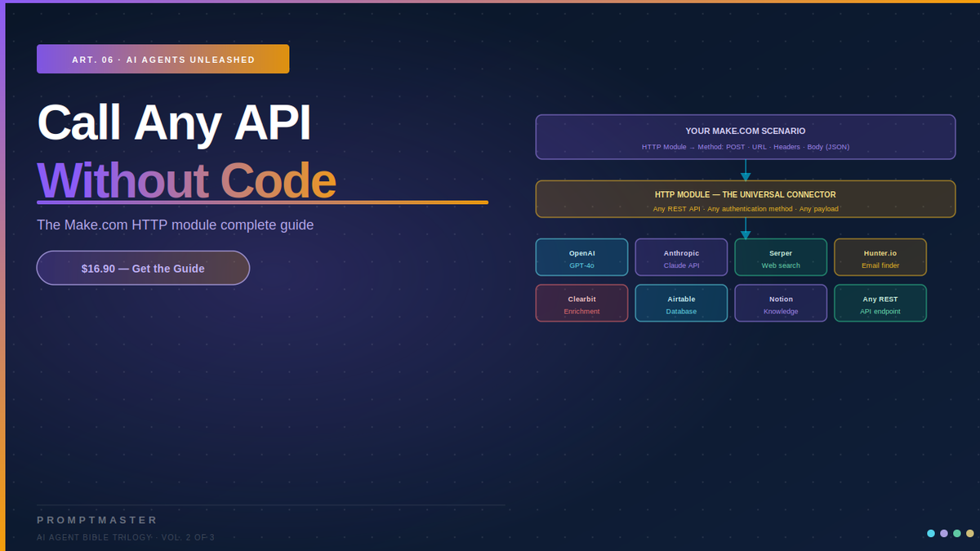Click the ART. 06 · AI Agents Unleashed badge

(163, 59)
